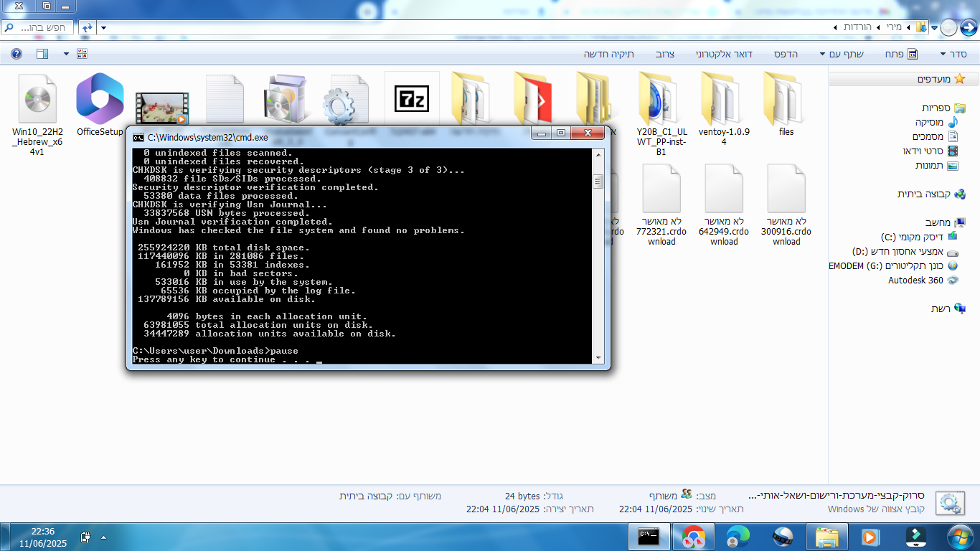This screenshot has height=551, width=980.
Task: Select רשת (Network) in the navigation pane
Action: pyautogui.click(x=948, y=309)
